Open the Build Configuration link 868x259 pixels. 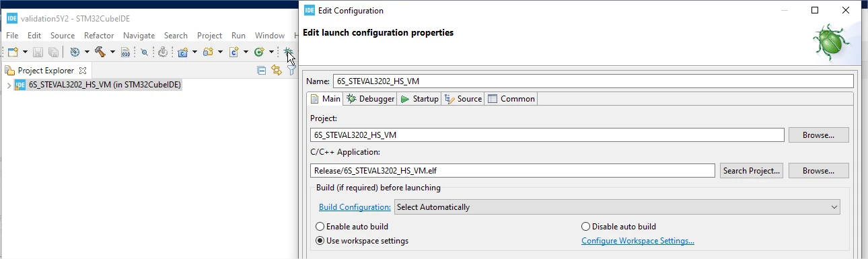point(355,207)
